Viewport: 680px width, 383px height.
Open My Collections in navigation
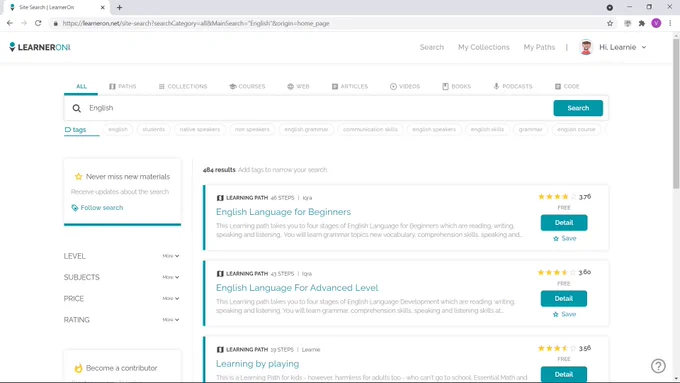[484, 47]
